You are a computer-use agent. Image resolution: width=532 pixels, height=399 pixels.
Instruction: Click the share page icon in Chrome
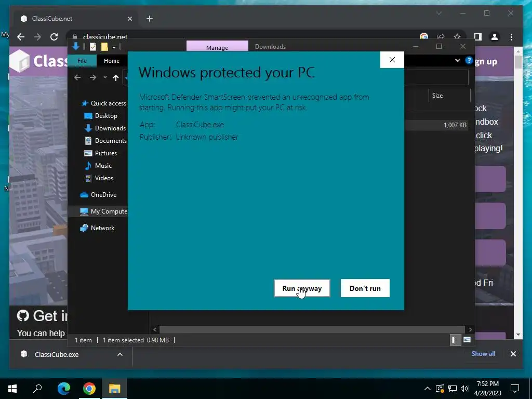point(441,37)
